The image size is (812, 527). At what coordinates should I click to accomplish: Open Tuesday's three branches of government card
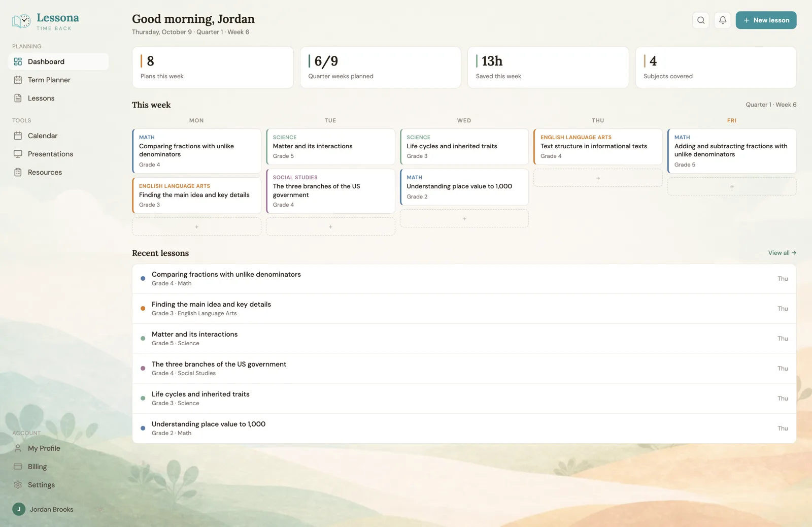330,191
